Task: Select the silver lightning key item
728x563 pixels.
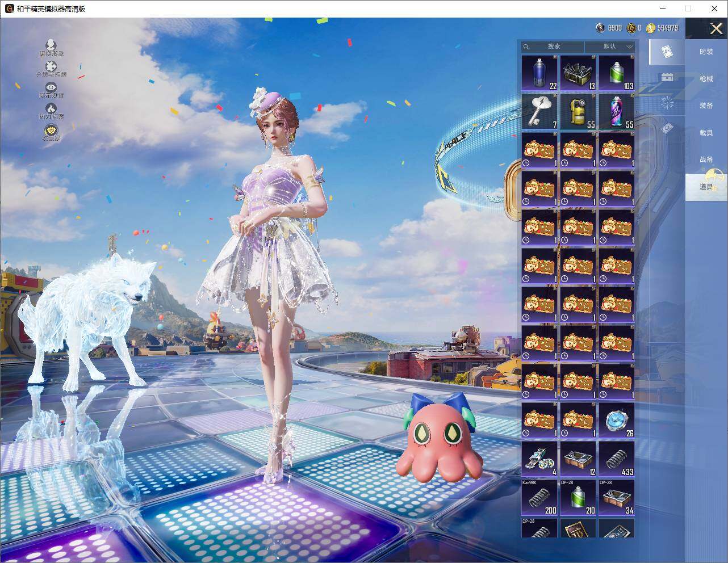Action: (539, 112)
